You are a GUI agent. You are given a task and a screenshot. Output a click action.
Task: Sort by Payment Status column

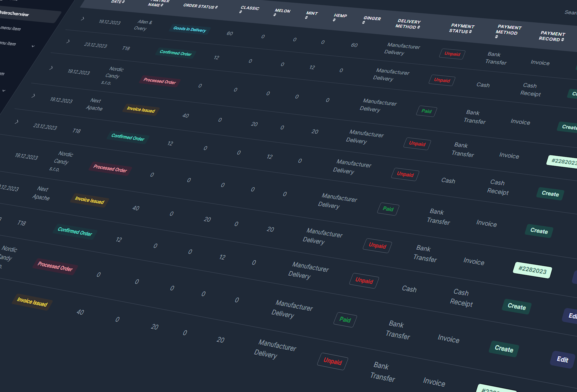pos(461,29)
